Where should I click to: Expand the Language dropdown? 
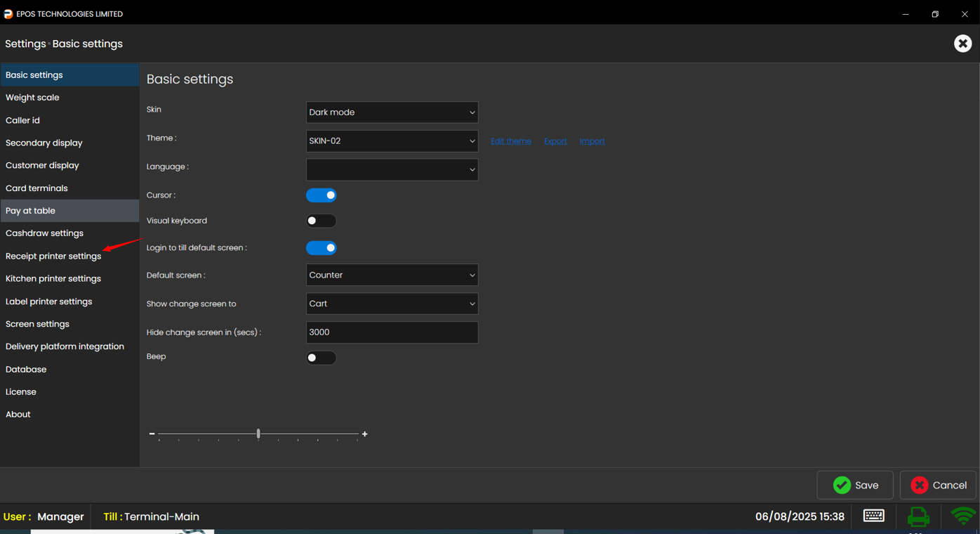[x=392, y=169]
